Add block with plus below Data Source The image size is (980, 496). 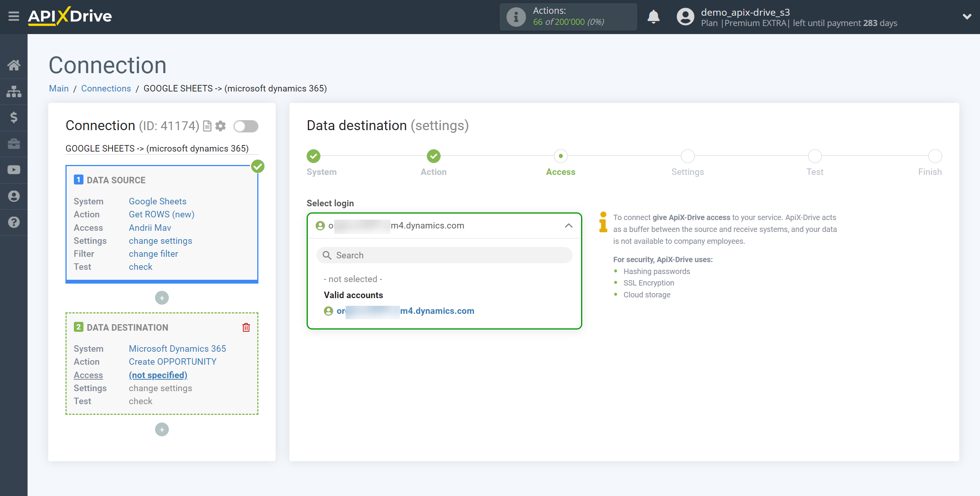[x=162, y=298]
